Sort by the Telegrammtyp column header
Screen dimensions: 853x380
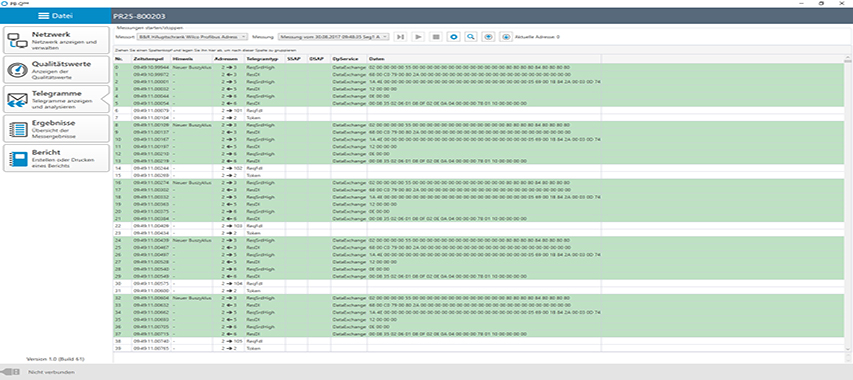264,58
